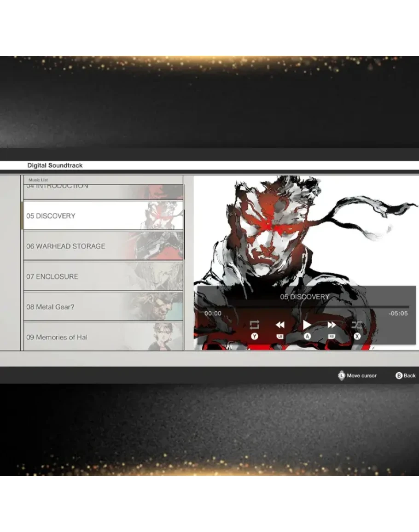The height and width of the screenshot is (532, 419).
Task: Toggle the shuffle icon
Action: click(357, 325)
